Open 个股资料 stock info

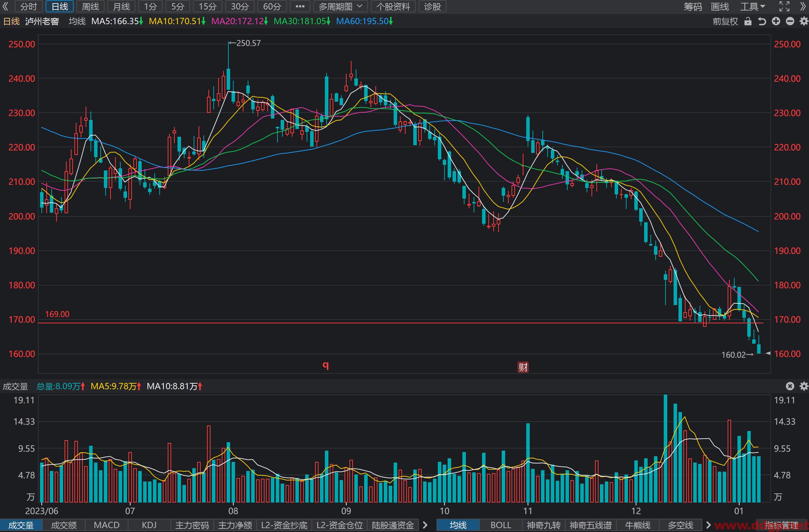[x=393, y=6]
